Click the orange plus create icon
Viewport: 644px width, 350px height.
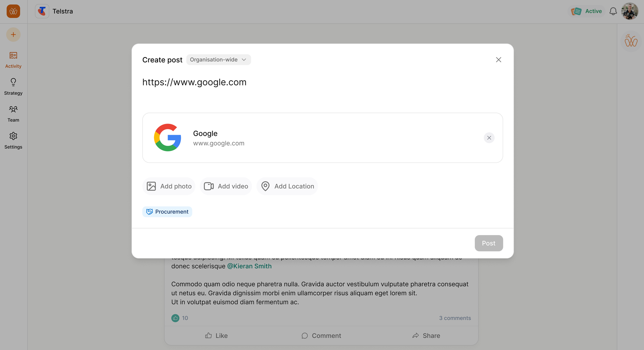coord(13,35)
